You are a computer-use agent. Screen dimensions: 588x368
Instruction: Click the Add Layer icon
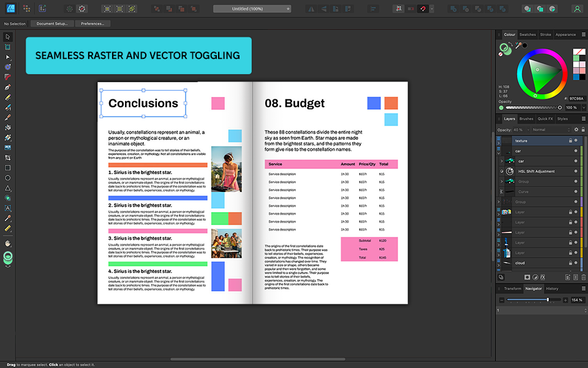tap(568, 277)
